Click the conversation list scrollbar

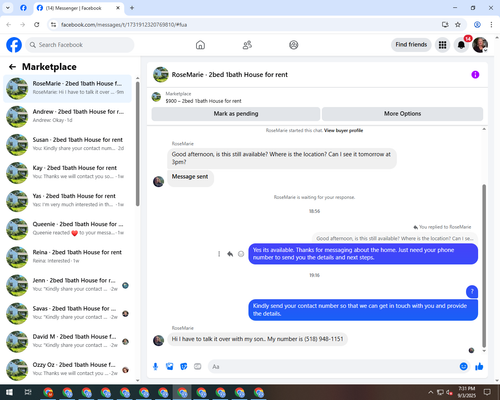pos(138,144)
